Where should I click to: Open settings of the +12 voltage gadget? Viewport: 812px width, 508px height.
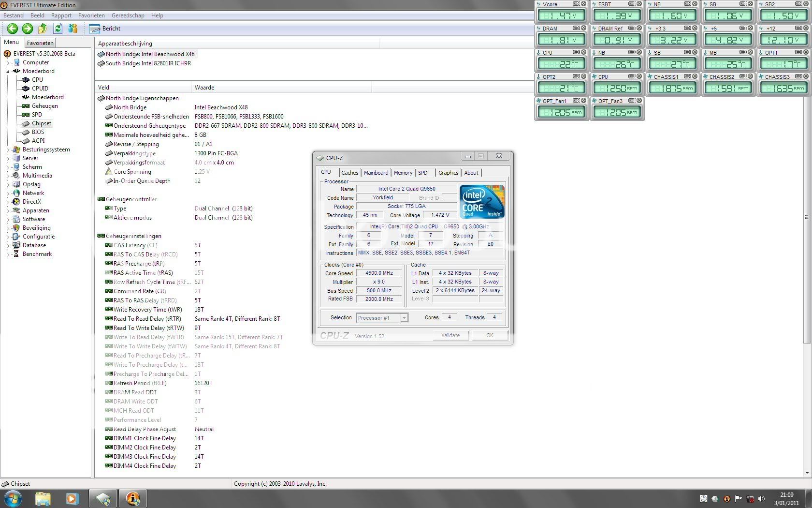pos(798,28)
